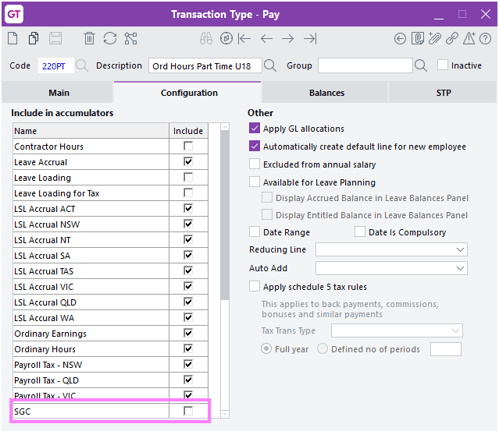
Task: Go to the last record arrow
Action: [x=310, y=39]
